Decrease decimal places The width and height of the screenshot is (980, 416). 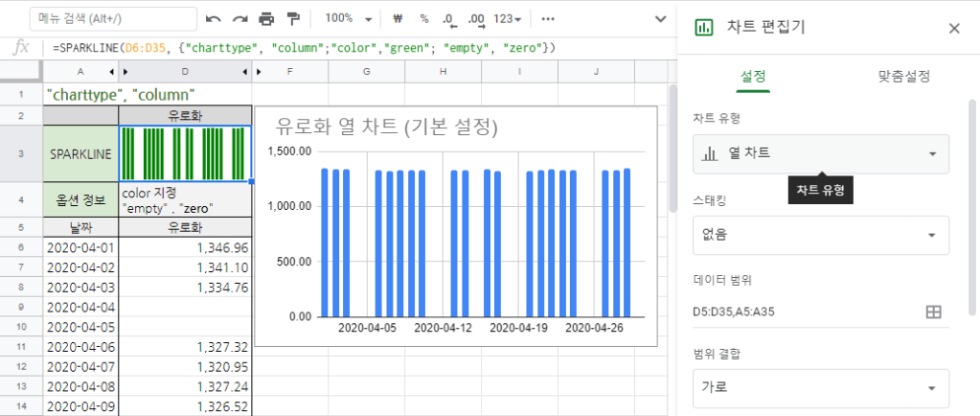click(448, 19)
